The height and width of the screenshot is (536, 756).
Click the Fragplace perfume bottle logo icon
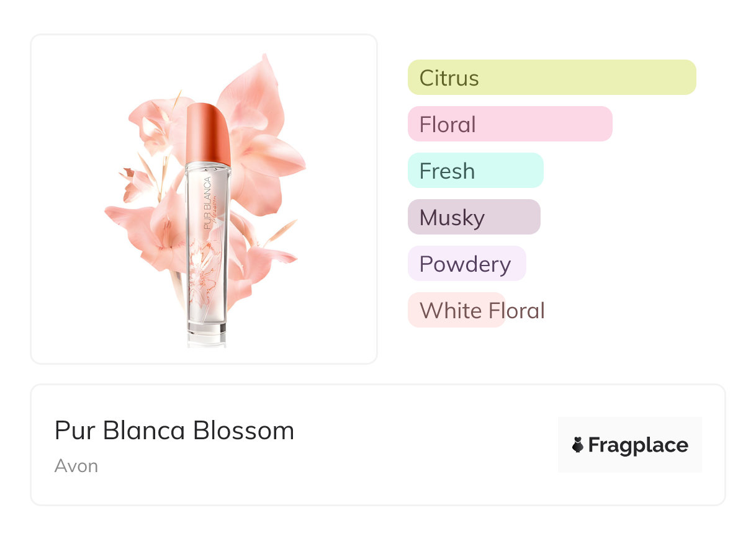click(578, 445)
